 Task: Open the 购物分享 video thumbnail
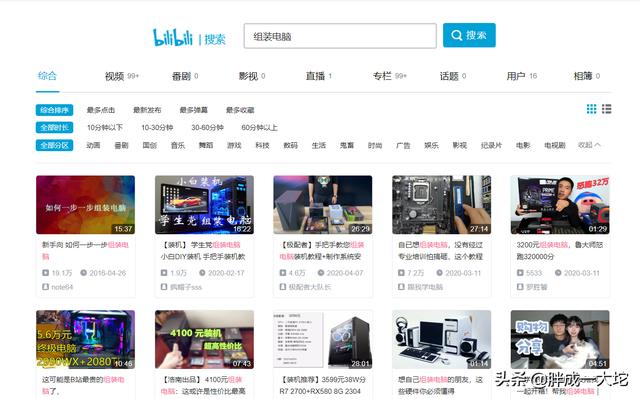click(x=560, y=339)
